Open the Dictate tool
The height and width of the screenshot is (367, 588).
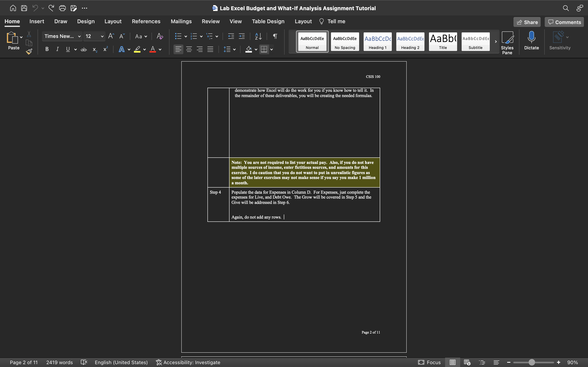pos(531,40)
